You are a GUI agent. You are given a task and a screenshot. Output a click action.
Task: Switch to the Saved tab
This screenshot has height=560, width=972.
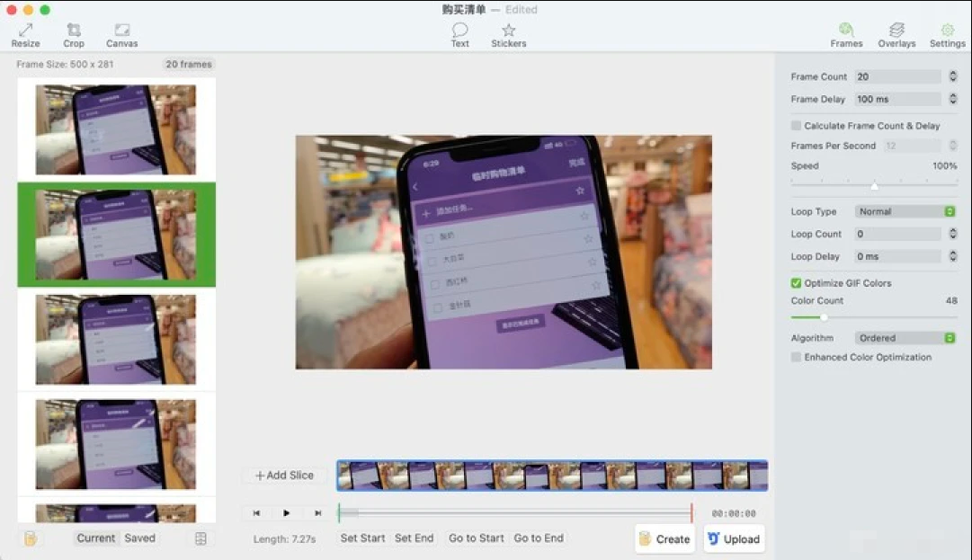[x=139, y=538]
